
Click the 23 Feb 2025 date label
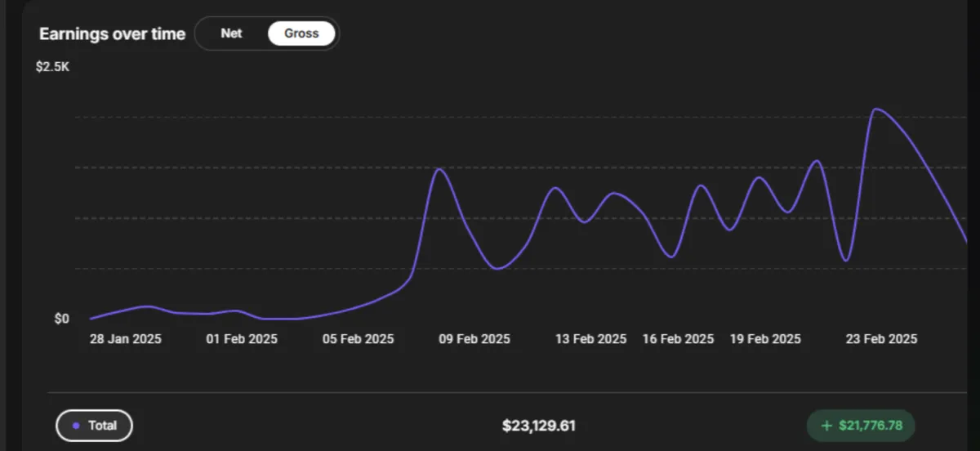coord(881,339)
